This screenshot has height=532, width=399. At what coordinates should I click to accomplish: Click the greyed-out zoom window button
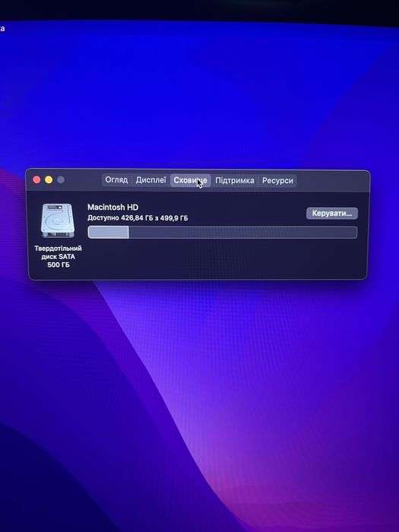coord(61,180)
